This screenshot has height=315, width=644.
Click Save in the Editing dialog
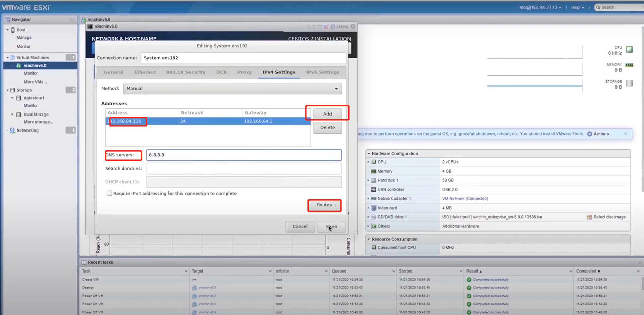(332, 226)
